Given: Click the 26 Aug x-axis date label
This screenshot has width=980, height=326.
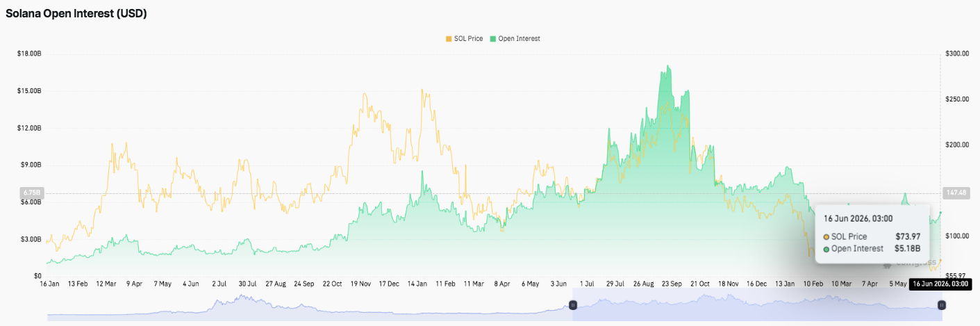Looking at the screenshot, I should 644,284.
